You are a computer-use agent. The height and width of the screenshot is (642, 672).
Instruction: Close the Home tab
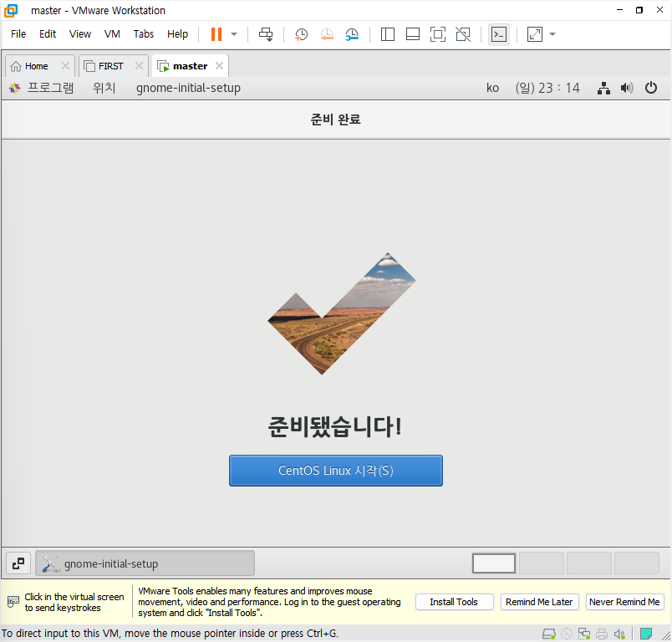pos(65,65)
